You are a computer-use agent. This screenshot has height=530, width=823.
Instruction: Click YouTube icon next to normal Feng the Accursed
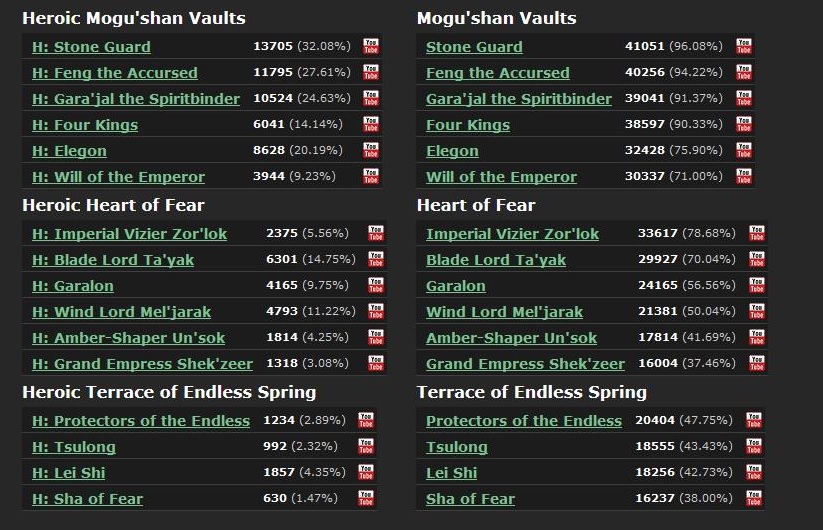click(x=744, y=72)
